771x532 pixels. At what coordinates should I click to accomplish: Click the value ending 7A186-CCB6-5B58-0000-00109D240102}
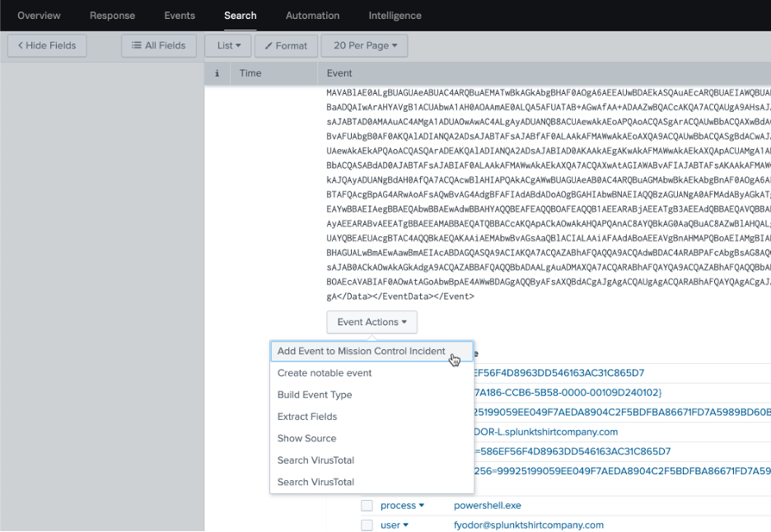click(568, 392)
